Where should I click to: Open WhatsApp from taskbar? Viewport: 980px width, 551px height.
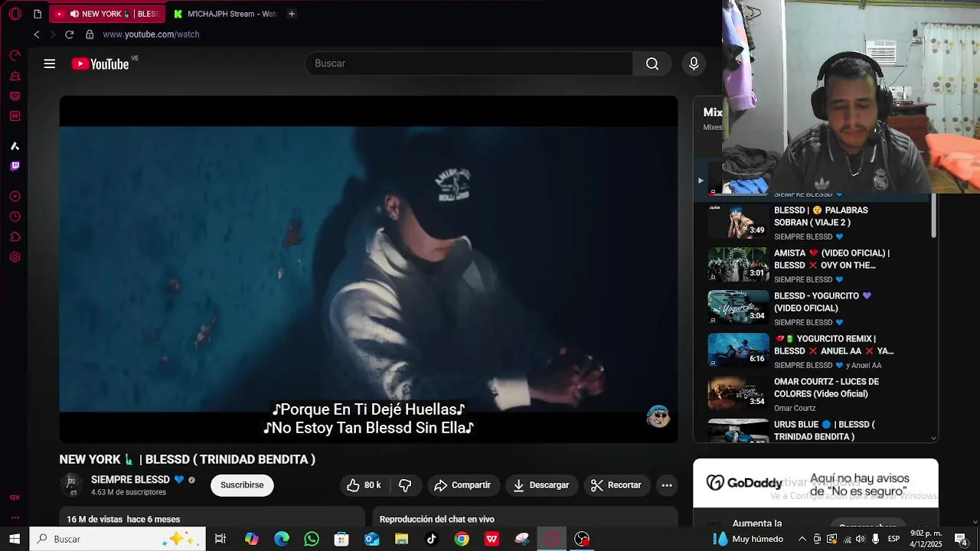coord(312,539)
